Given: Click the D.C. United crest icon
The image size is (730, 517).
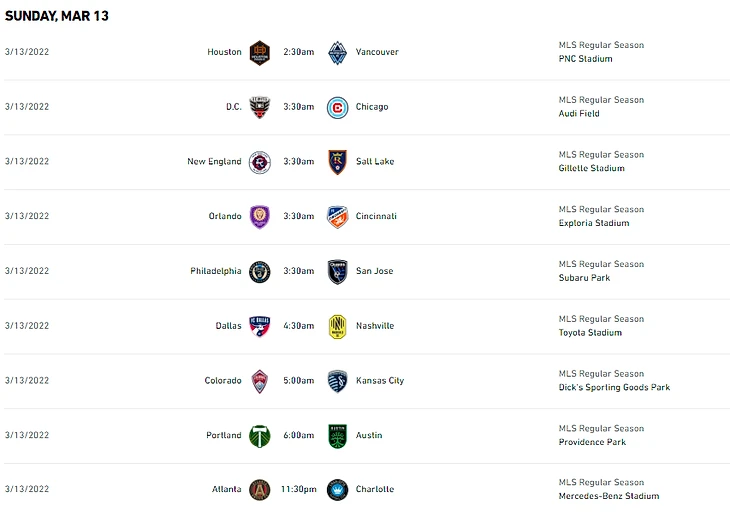Looking at the screenshot, I should pyautogui.click(x=259, y=107).
